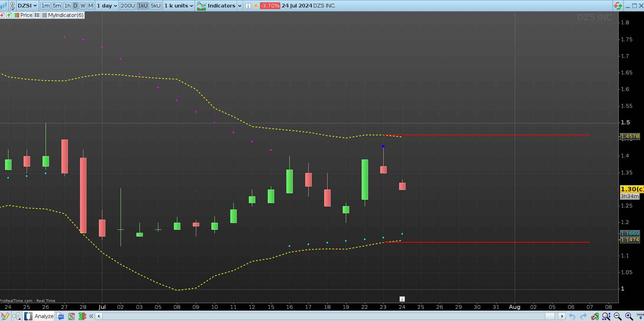
Task: Click the 1.30(c) current price label
Action: 632,189
